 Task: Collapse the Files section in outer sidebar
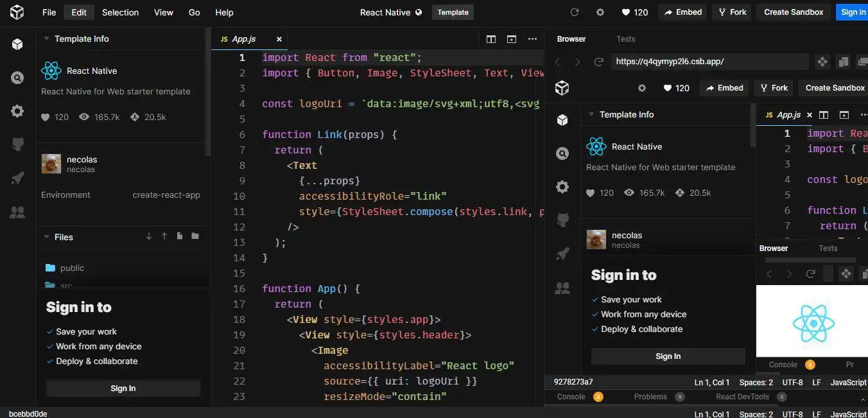click(46, 237)
